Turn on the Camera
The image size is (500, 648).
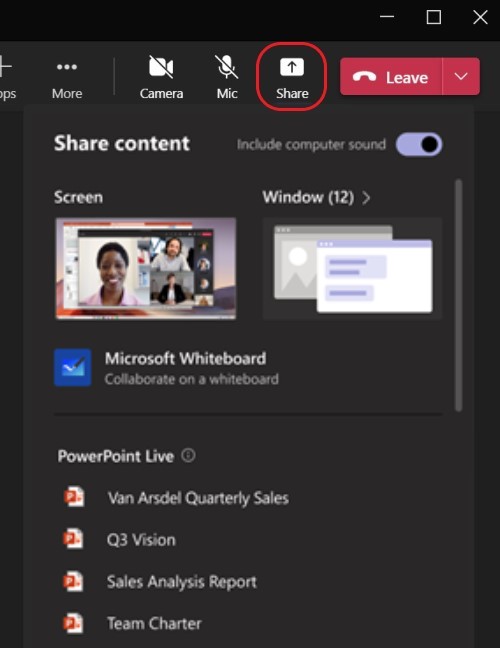pyautogui.click(x=161, y=78)
